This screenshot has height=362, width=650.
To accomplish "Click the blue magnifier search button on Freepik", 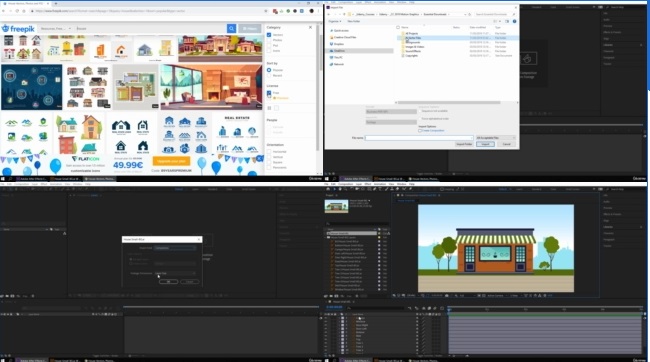I will click(231, 28).
